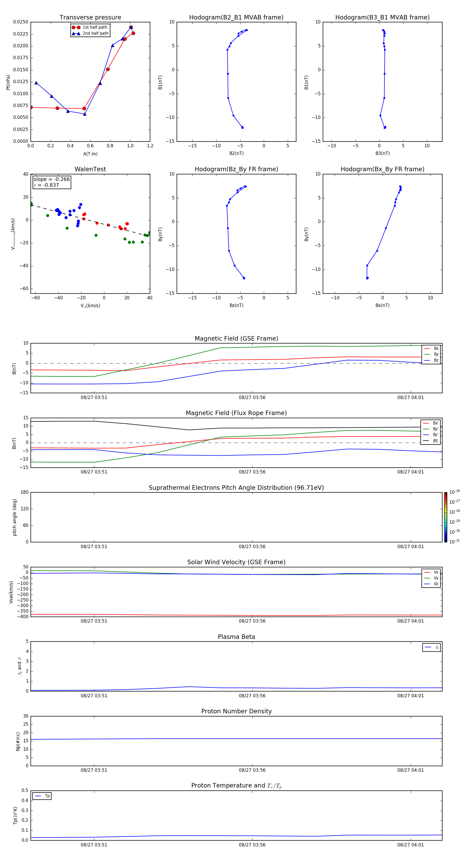Click the 'Hodogram(B3_B1 MVAB frame)' title
The width and height of the screenshot is (473, 868).
[382, 18]
